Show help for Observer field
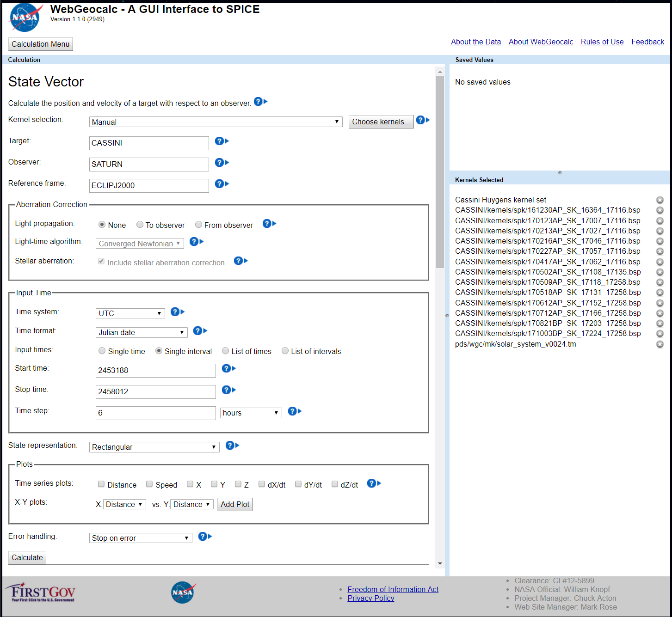Screen dimensions: 672x617 coord(222,162)
